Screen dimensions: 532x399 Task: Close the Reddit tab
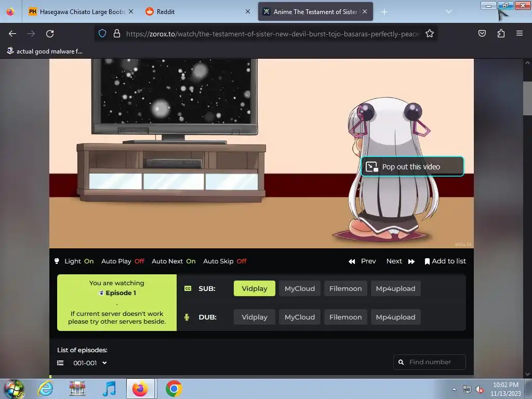[248, 11]
